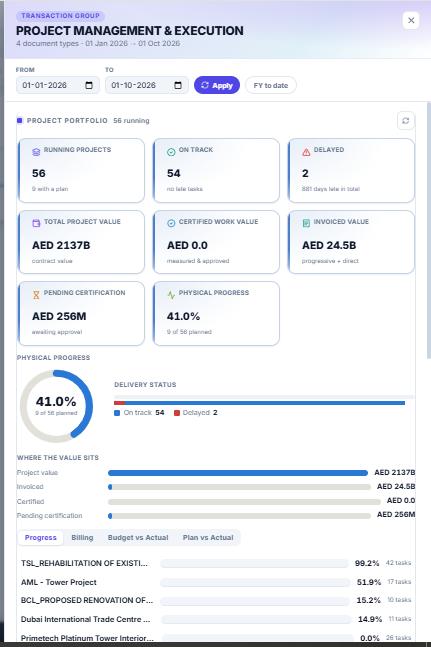
Task: Select TSL_REHABILITATION OF EXISTI... project row
Action: [216, 563]
